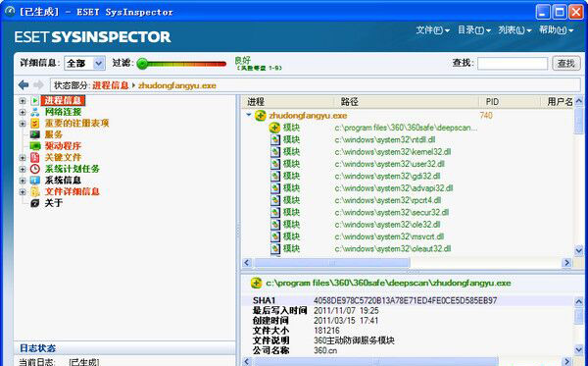588x366 pixels.
Task: Open the 详细信息 全部 dropdown
Action: 99,64
